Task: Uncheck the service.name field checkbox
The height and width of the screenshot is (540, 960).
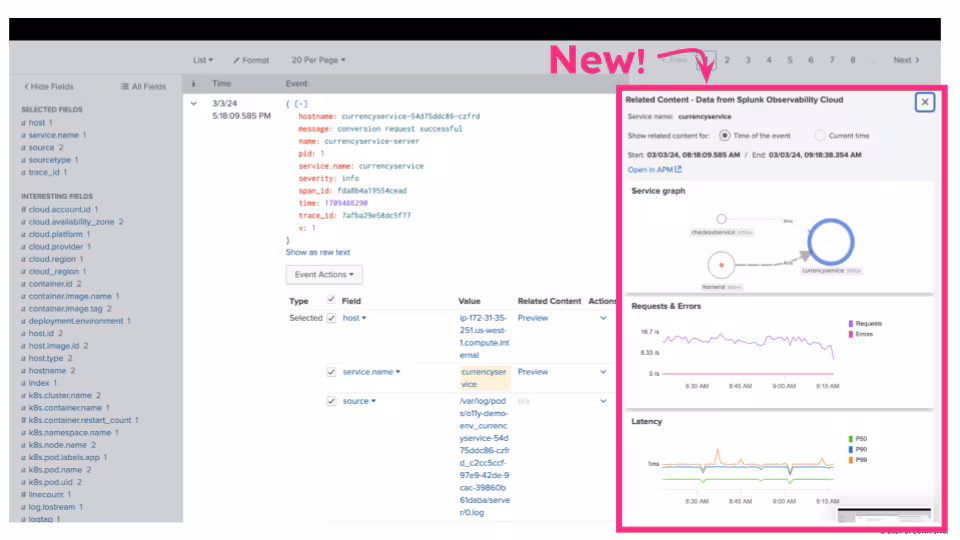Action: point(331,372)
